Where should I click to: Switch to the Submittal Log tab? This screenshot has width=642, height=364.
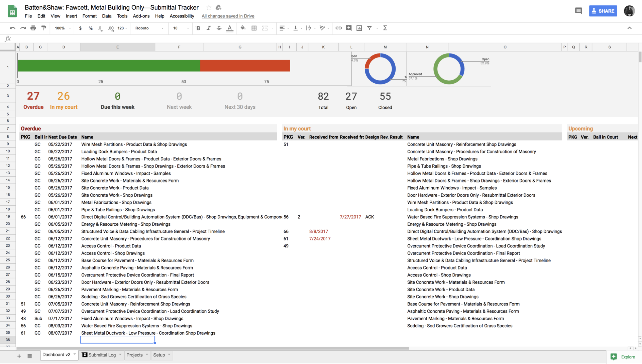[x=102, y=355]
